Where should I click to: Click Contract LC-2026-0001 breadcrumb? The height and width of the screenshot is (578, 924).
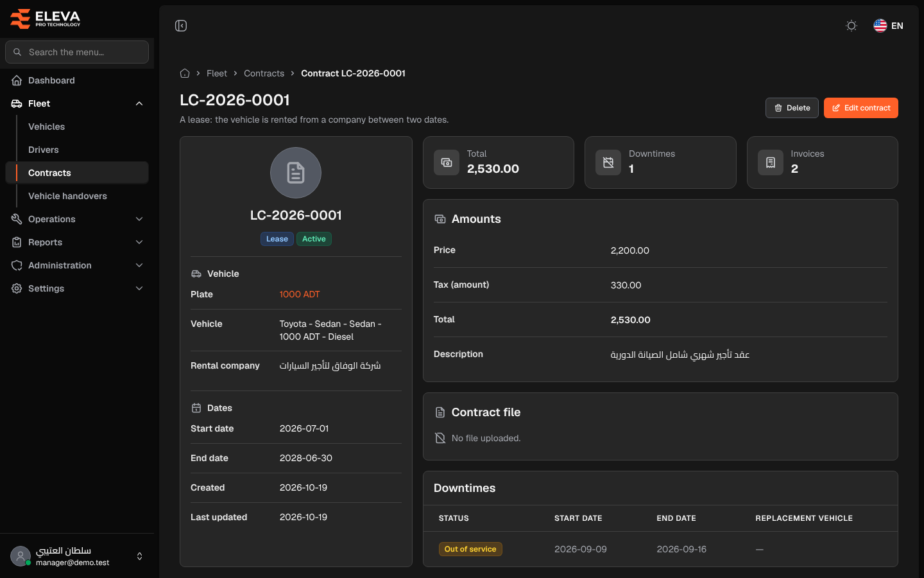pyautogui.click(x=353, y=73)
